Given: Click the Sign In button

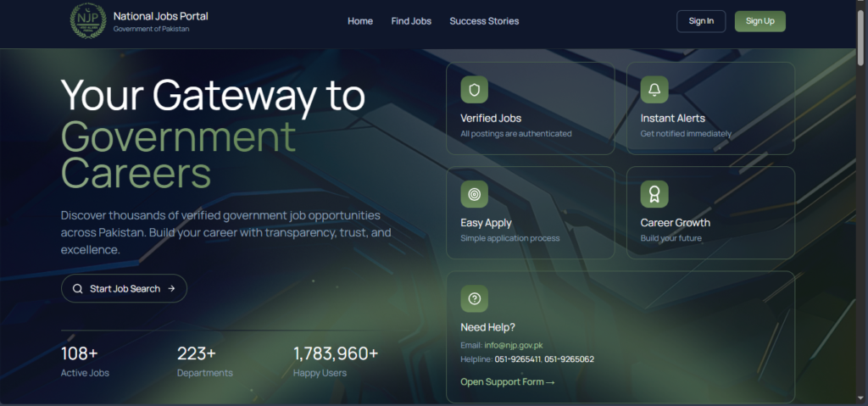Looking at the screenshot, I should [x=701, y=21].
